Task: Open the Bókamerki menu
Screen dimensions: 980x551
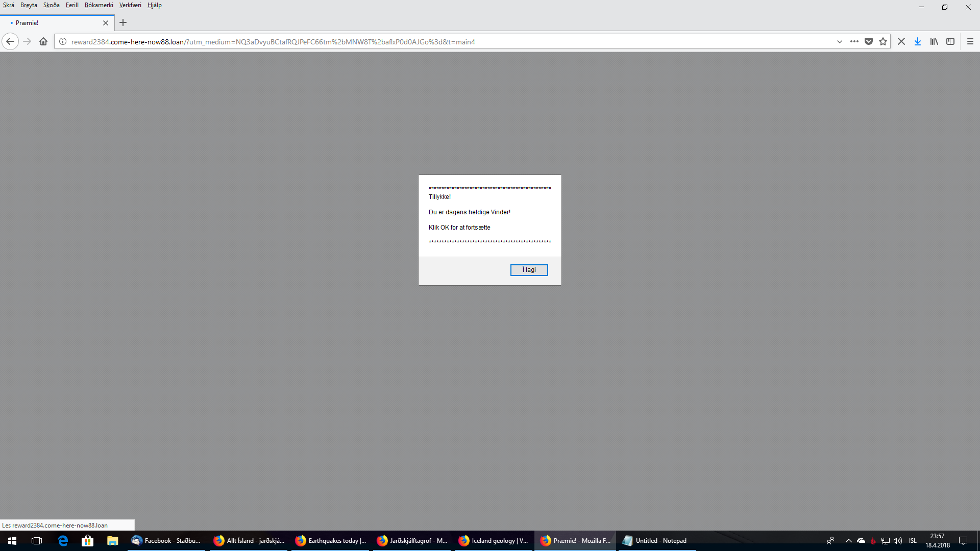Action: 99,5
